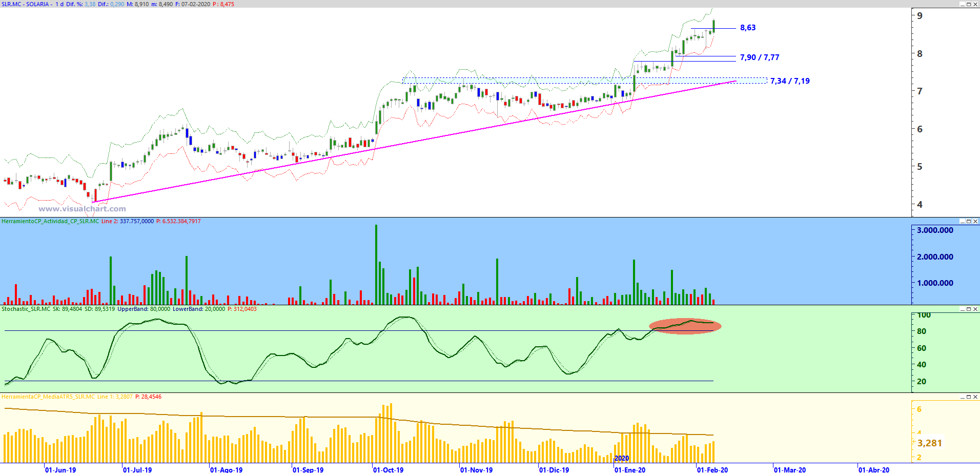980x473 pixels.
Task: Click the 2.000.000 volume axis label
Action: pyautogui.click(x=935, y=257)
